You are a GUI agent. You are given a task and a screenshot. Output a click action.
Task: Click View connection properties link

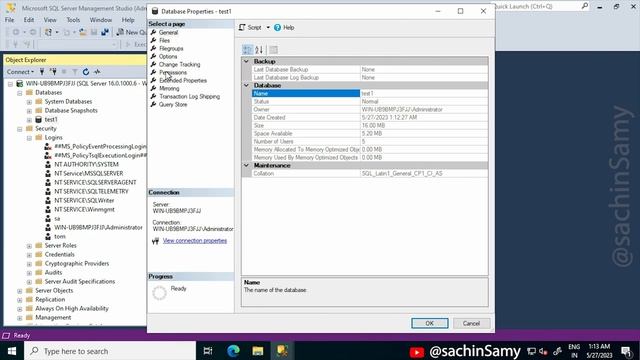[x=195, y=240]
